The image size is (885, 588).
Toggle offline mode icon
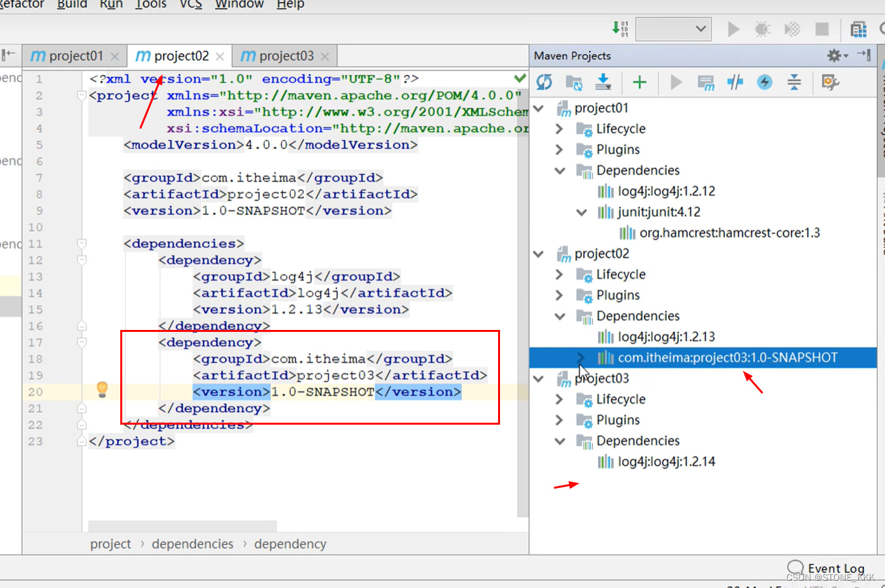[x=735, y=82]
